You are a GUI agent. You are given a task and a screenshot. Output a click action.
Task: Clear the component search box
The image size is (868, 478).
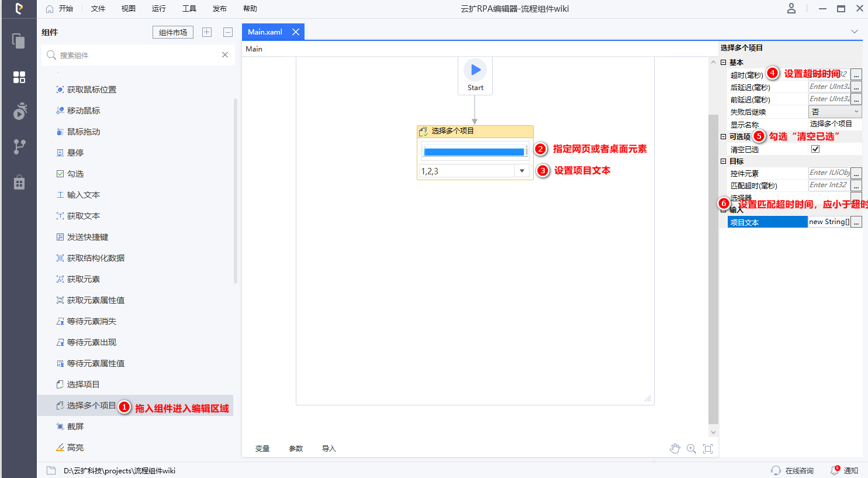click(x=225, y=54)
